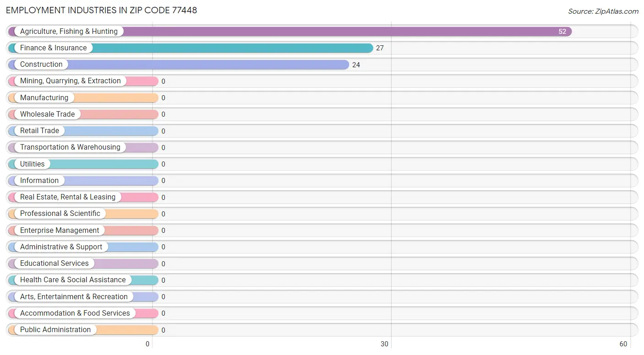
Task: Click the 0 value beside Utilities
Action: (163, 164)
